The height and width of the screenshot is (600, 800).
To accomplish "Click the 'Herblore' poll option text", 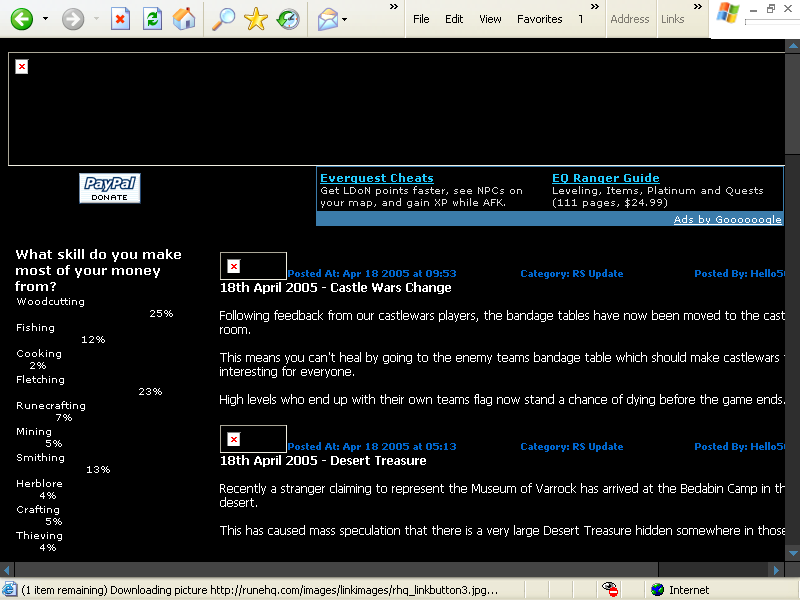I will (39, 484).
